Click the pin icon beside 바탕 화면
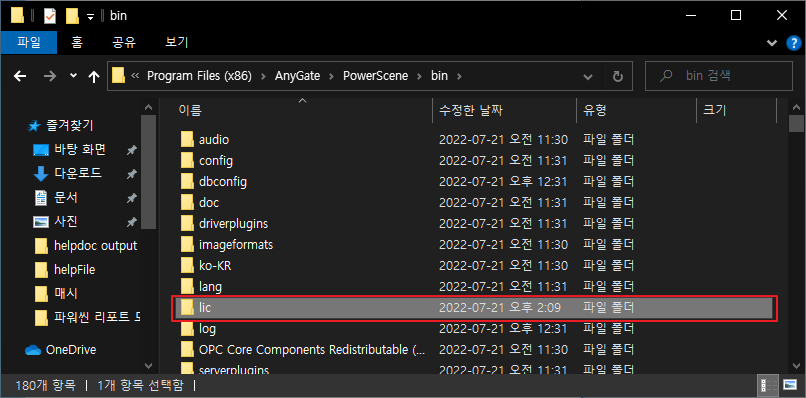 click(x=132, y=150)
